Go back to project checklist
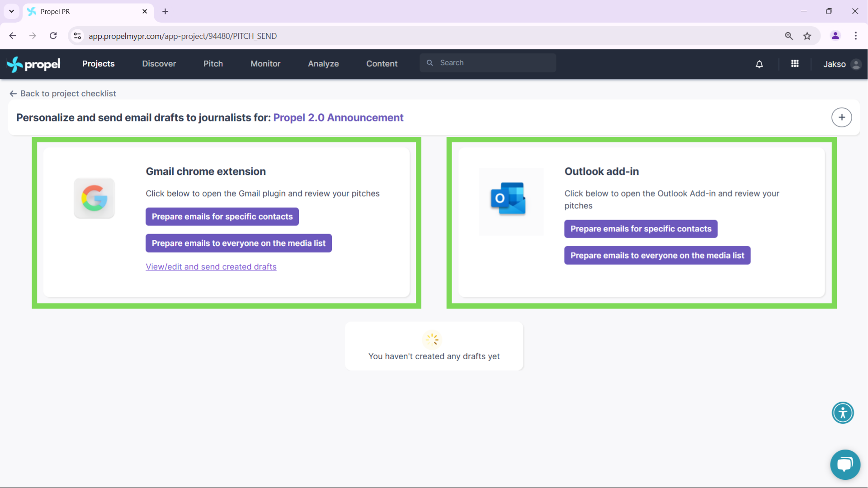 63,94
